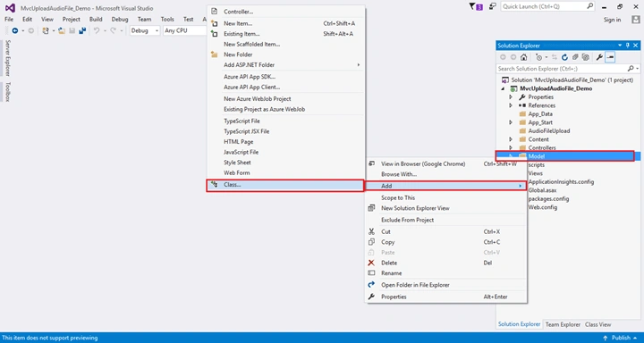Image resolution: width=644 pixels, height=343 pixels.
Task: Open the Tools menu
Action: point(167,20)
